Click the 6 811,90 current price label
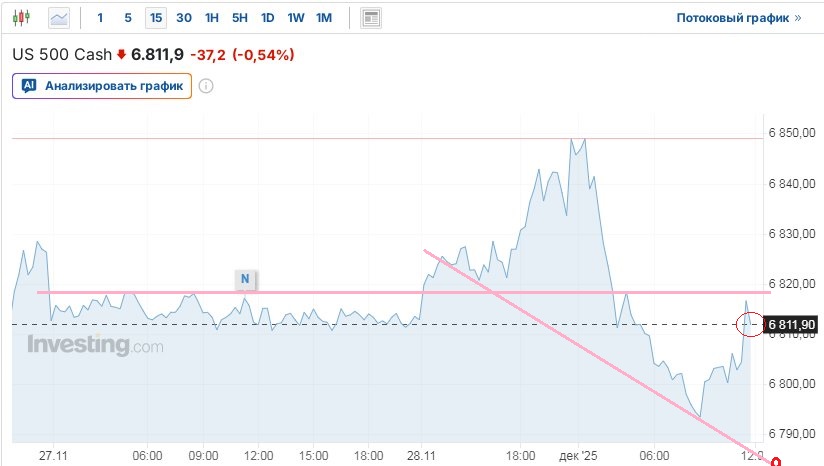 [x=792, y=324]
